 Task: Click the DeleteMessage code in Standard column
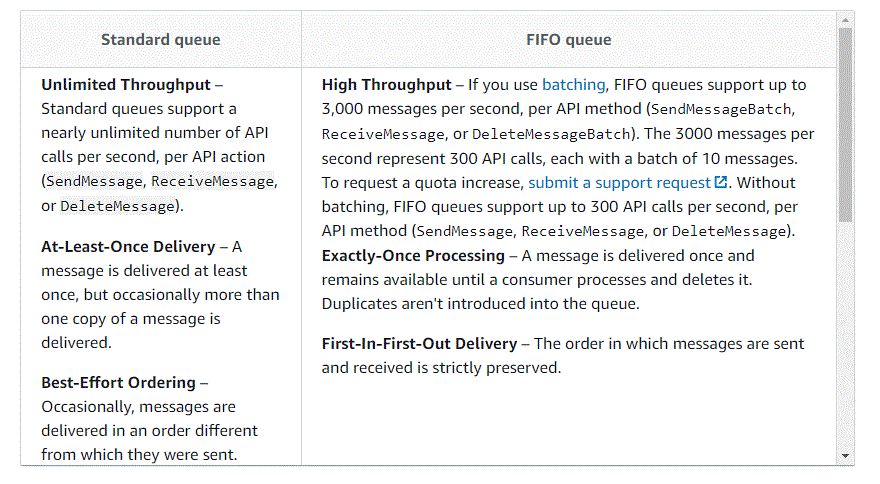(x=117, y=207)
